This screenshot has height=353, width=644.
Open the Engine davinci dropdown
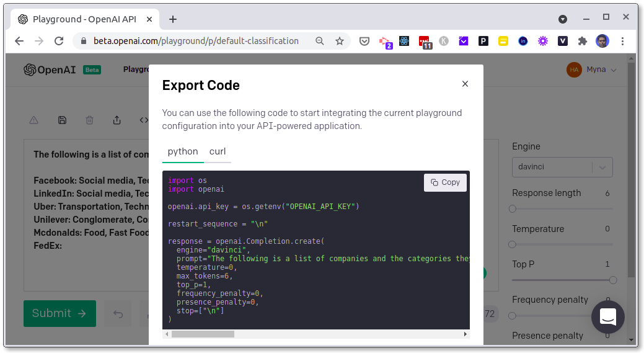click(562, 168)
